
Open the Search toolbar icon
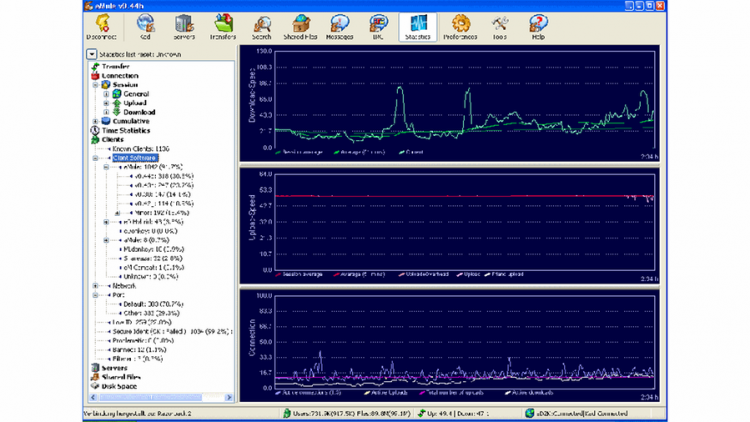(262, 27)
